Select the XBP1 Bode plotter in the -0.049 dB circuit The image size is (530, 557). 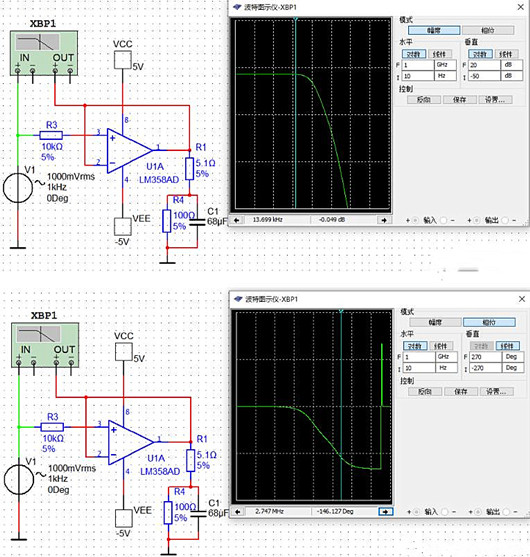point(44,53)
